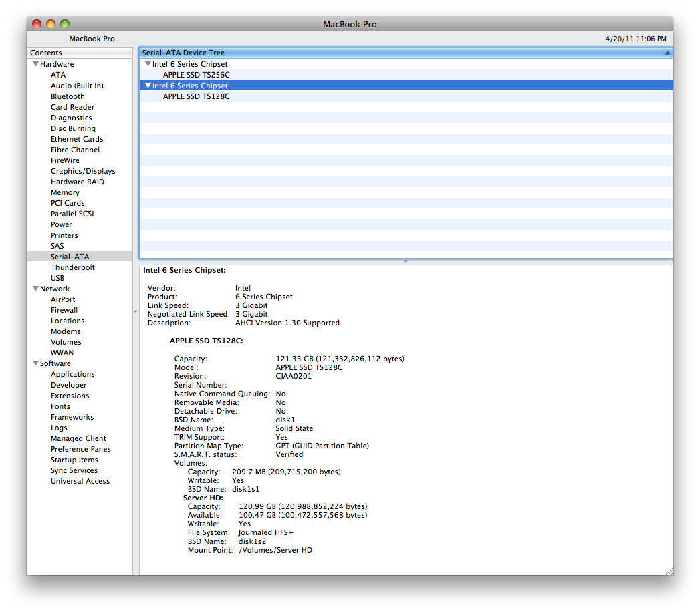Open Locations under Network
This screenshot has height=612, width=700.
click(x=68, y=321)
